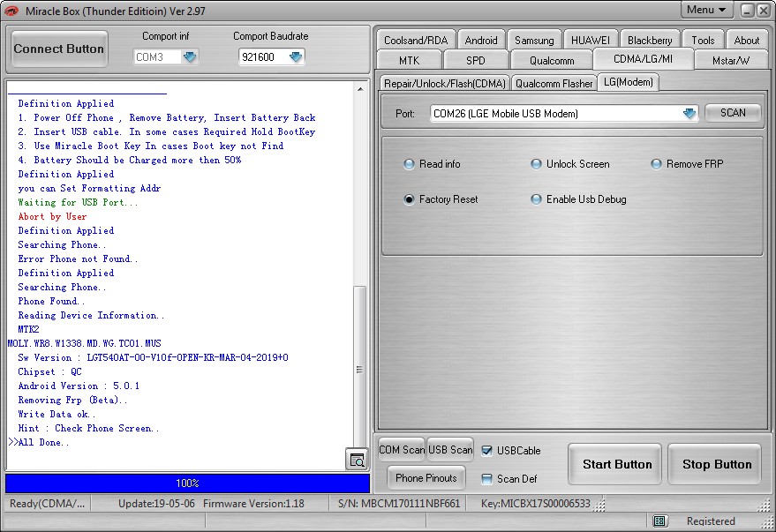
Task: Click the S/N status bar entry
Action: pyautogui.click(x=399, y=503)
